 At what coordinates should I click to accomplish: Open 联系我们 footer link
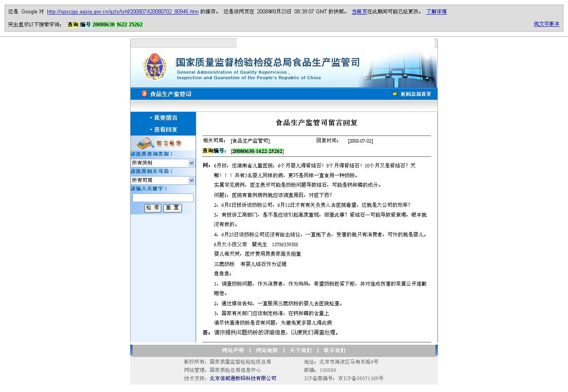tap(334, 350)
